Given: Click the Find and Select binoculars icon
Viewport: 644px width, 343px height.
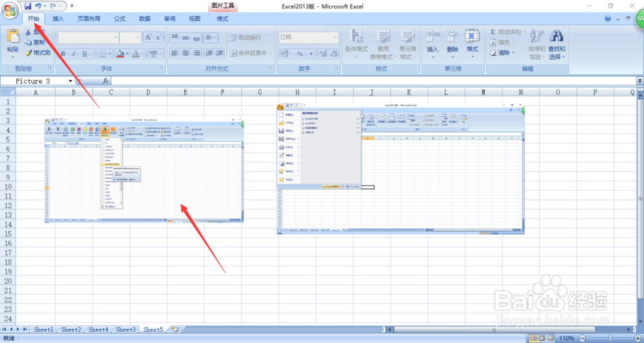Looking at the screenshot, I should pos(556,36).
